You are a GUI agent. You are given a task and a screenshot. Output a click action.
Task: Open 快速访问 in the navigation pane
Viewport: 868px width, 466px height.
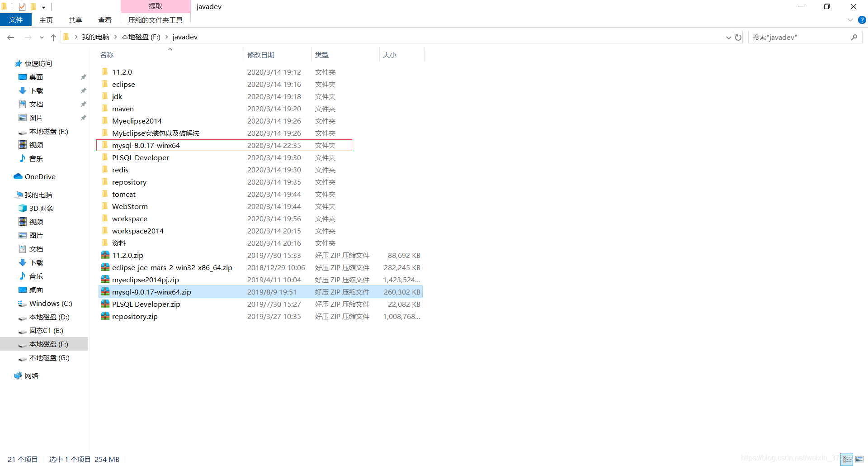(x=38, y=63)
